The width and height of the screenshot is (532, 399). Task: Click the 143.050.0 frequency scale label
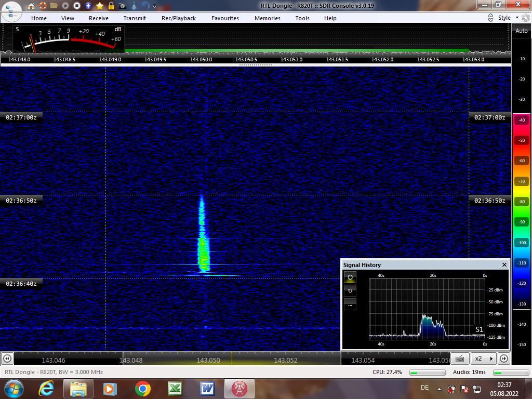[x=201, y=59]
